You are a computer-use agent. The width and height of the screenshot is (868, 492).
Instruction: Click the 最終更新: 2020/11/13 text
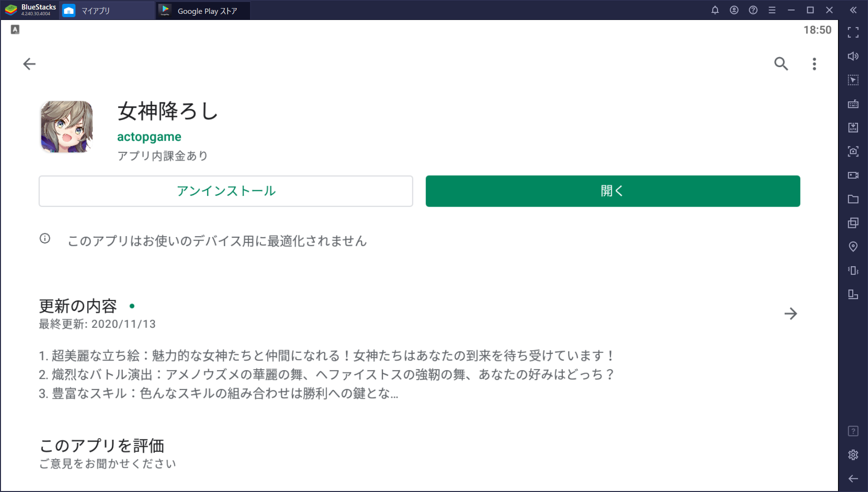(97, 324)
